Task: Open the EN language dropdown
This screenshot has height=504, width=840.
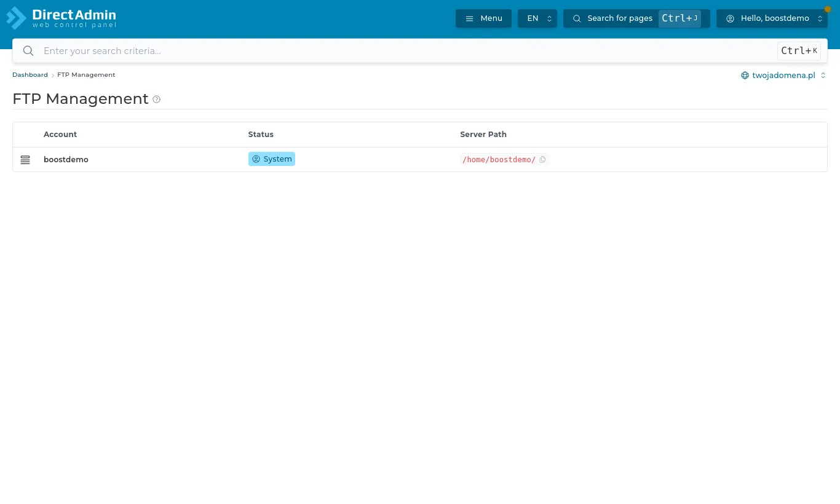Action: [537, 18]
